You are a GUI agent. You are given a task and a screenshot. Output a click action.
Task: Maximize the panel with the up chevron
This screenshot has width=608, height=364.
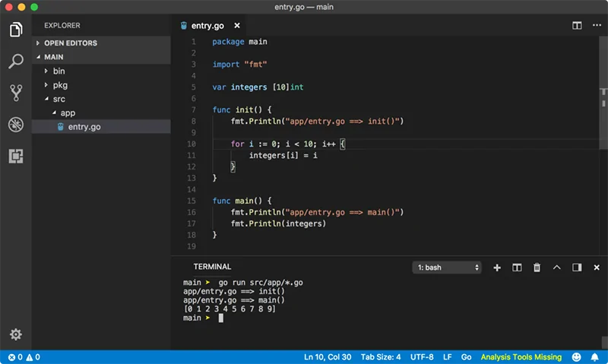pyautogui.click(x=556, y=267)
